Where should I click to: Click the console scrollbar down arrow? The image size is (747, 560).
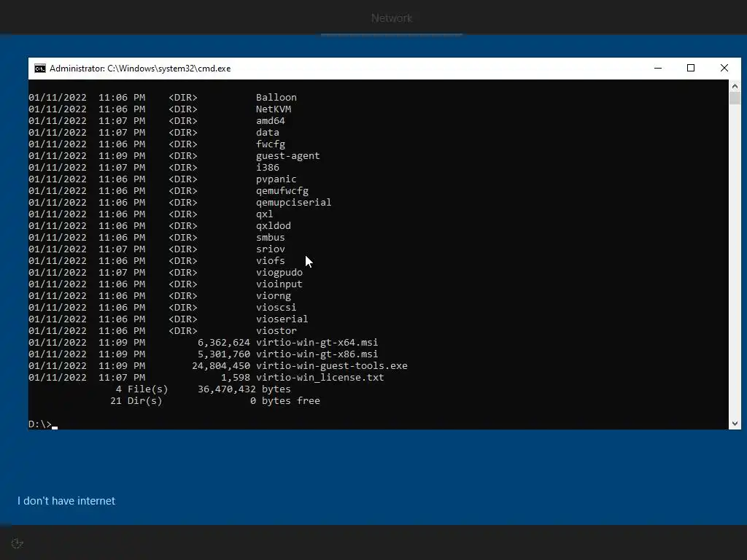pyautogui.click(x=735, y=424)
